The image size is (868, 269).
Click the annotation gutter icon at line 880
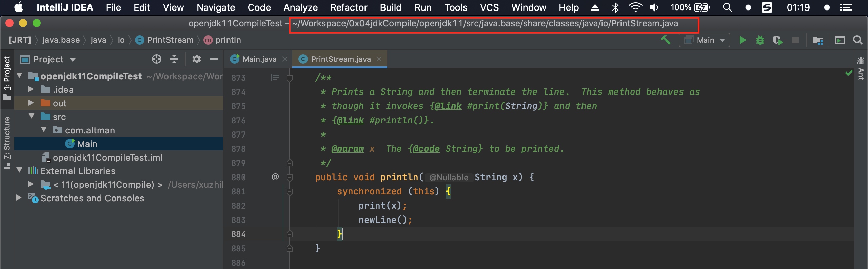click(275, 177)
